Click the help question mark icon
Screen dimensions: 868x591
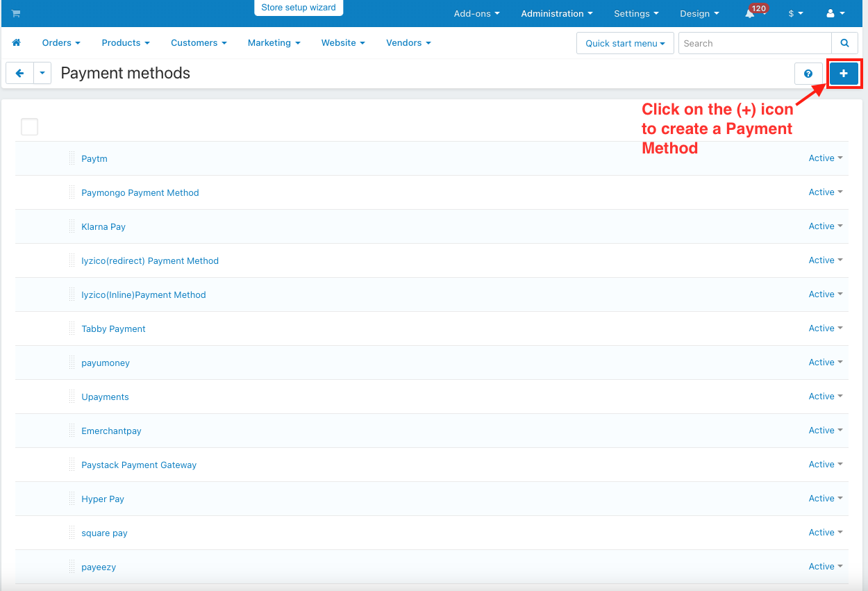click(x=808, y=74)
